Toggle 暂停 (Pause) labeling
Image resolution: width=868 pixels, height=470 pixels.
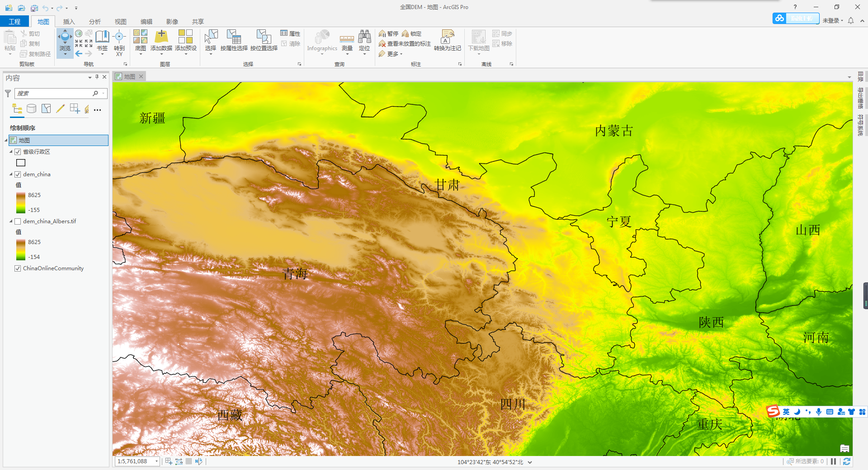[389, 33]
